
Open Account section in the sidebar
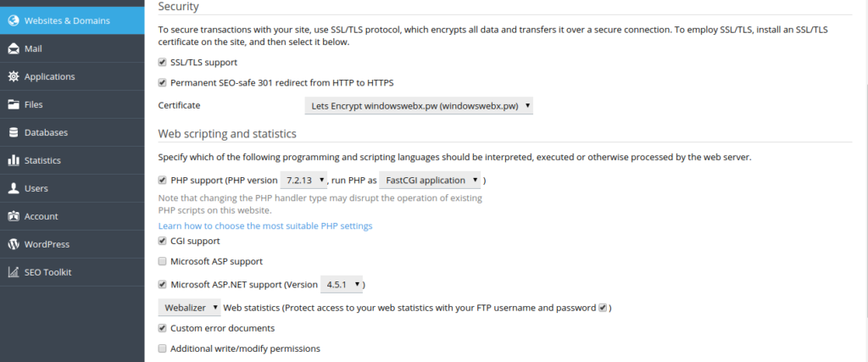(x=41, y=216)
